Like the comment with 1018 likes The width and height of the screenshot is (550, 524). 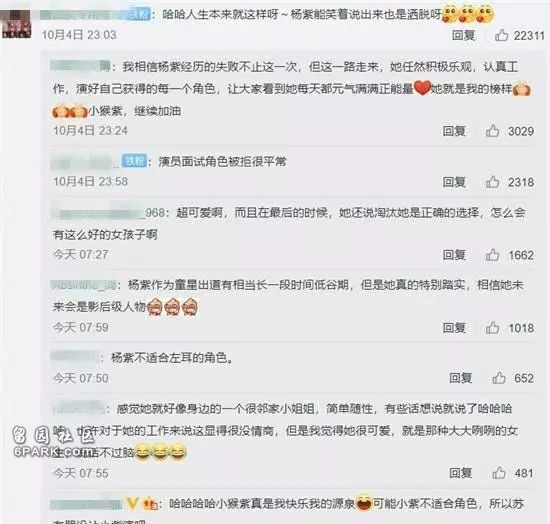pos(492,328)
